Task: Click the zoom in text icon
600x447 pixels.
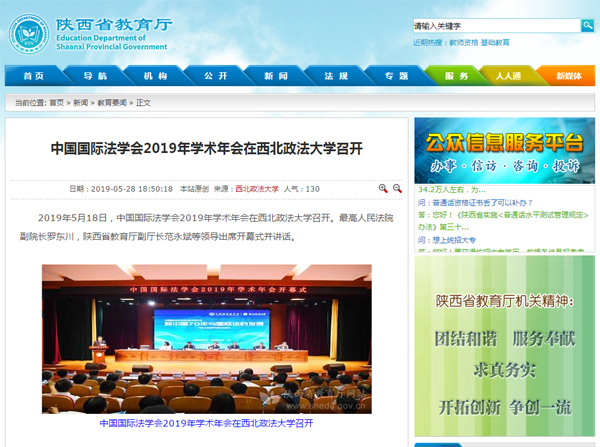Action: pyautogui.click(x=383, y=188)
